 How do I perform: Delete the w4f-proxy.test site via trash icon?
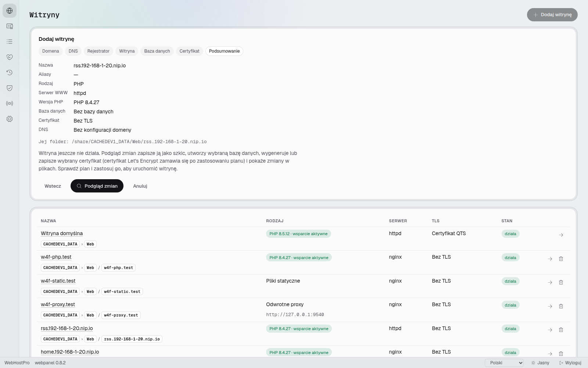click(561, 306)
